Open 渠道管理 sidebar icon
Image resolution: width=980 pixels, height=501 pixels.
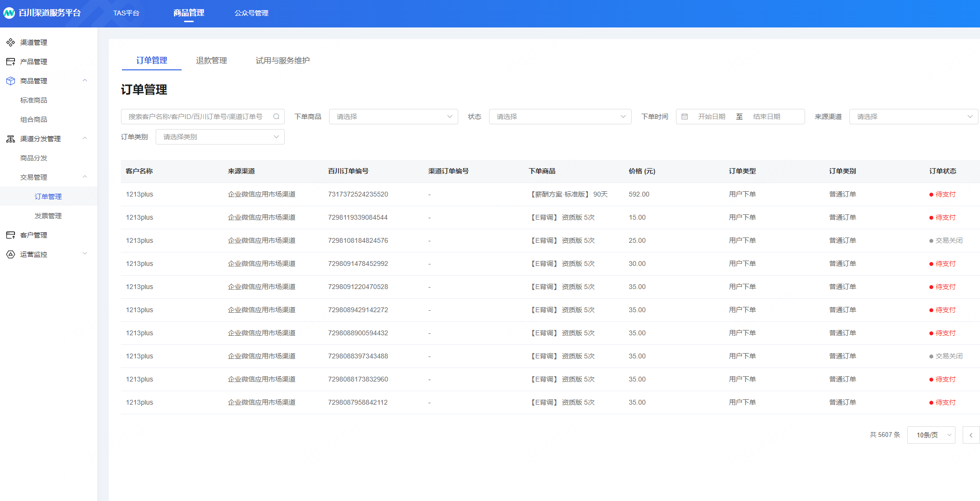click(11, 42)
